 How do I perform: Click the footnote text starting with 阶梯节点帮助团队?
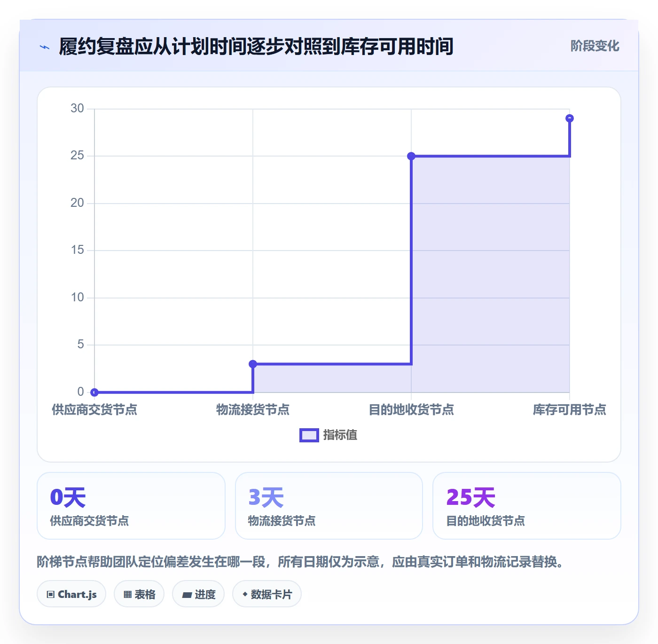click(301, 562)
